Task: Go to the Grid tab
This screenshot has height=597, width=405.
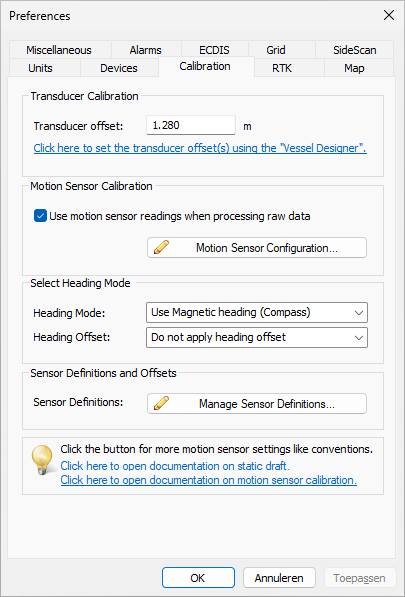Action: 276,50
